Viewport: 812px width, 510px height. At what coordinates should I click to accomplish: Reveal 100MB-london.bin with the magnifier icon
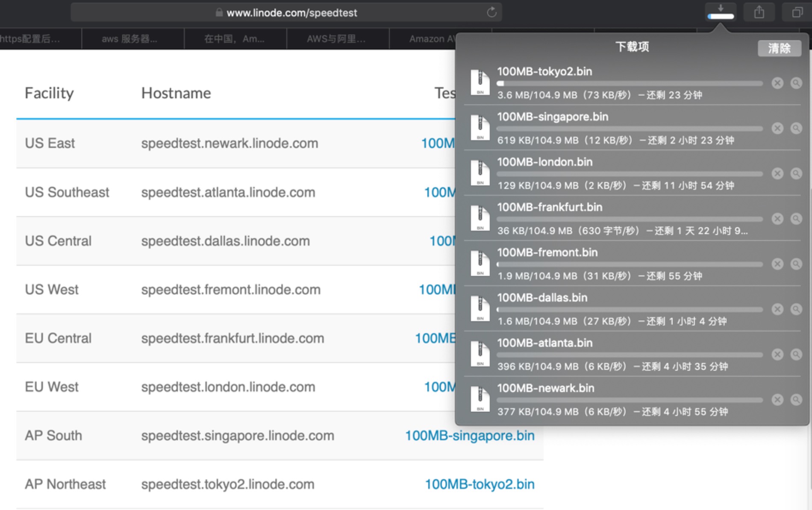pyautogui.click(x=796, y=173)
